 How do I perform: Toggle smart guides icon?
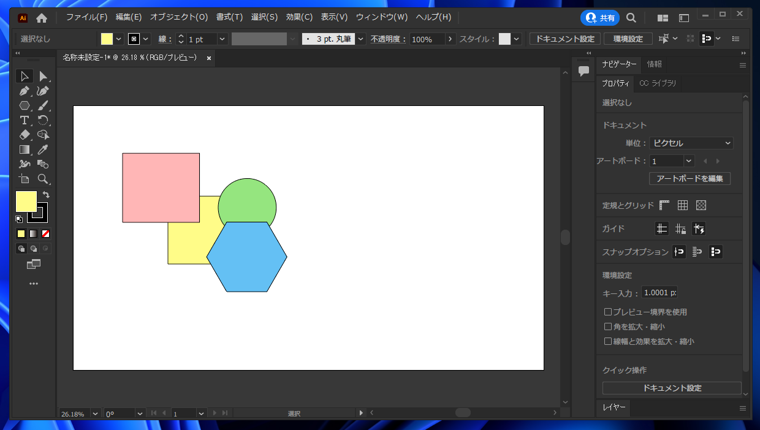[x=698, y=228]
